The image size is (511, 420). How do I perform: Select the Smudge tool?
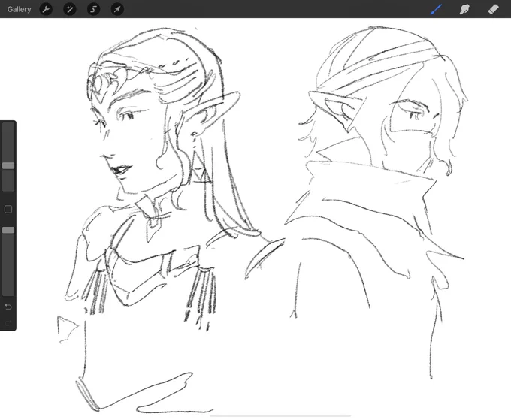pos(464,9)
